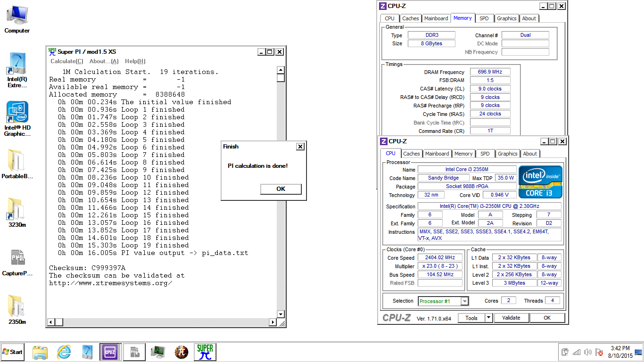
Task: Open Windows Explorer from the taskbar
Action: pos(40,352)
